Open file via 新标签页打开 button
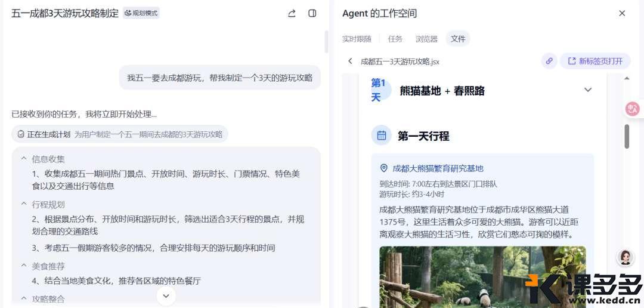This screenshot has width=644, height=308. (595, 61)
